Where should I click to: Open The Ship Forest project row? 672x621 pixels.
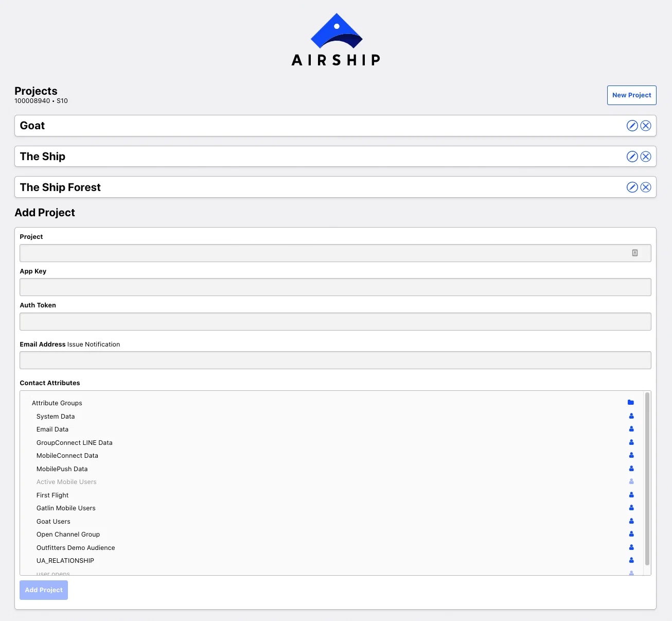point(60,187)
